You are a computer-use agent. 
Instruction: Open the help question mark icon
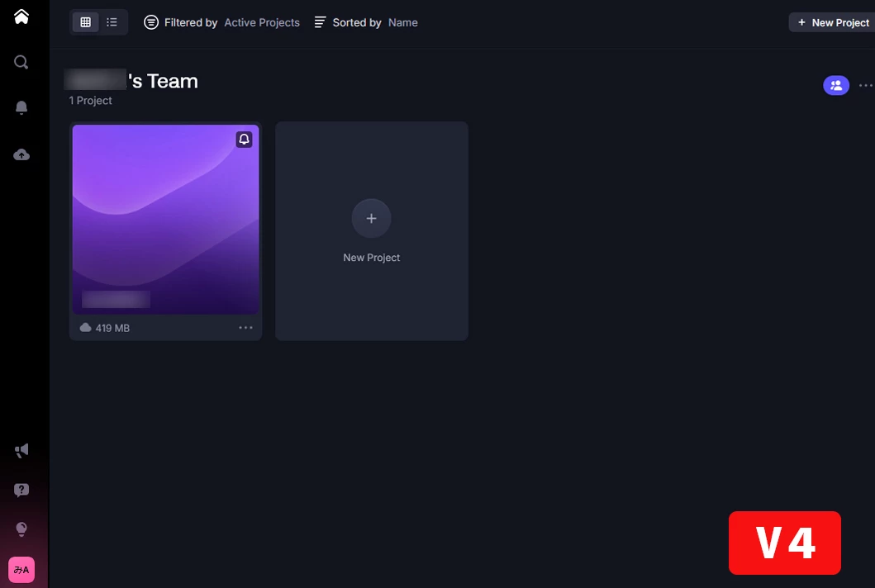21,490
